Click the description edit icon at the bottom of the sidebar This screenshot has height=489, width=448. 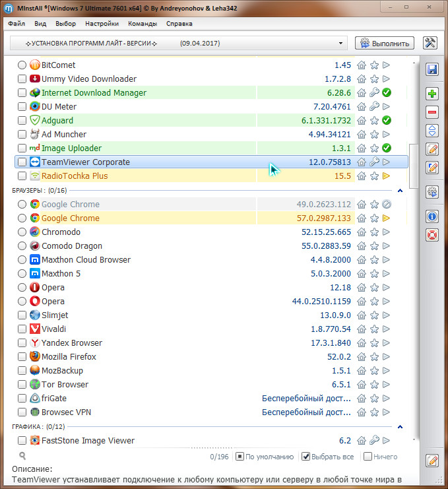pyautogui.click(x=432, y=461)
